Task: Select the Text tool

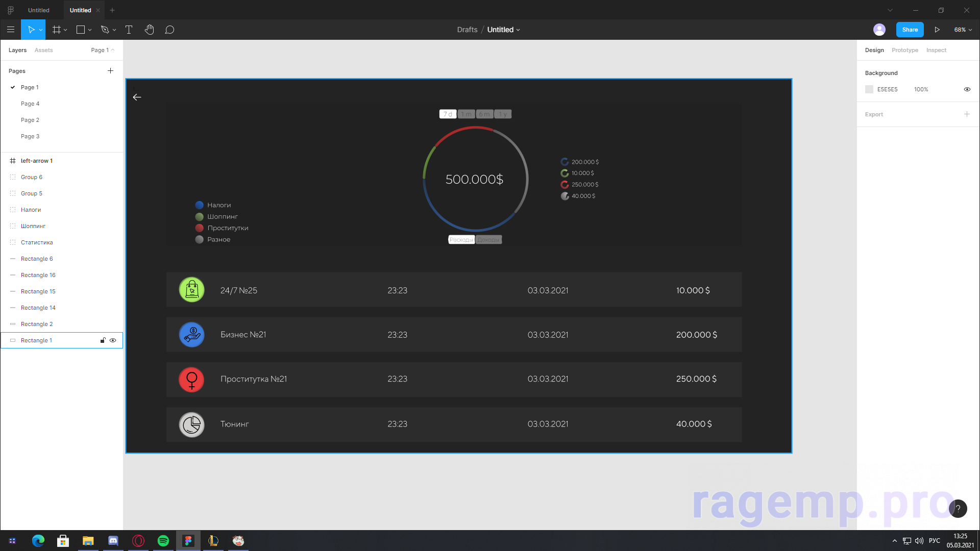Action: tap(129, 30)
